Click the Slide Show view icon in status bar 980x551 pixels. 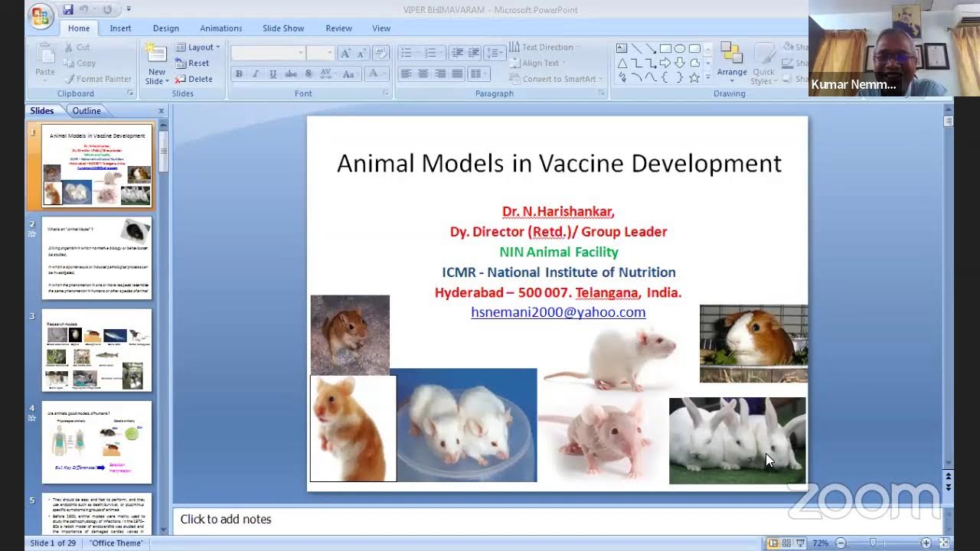800,543
